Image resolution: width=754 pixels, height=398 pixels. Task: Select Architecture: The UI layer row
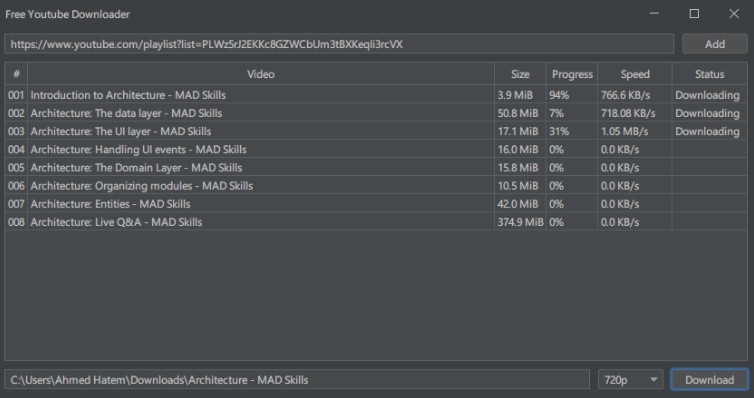376,131
